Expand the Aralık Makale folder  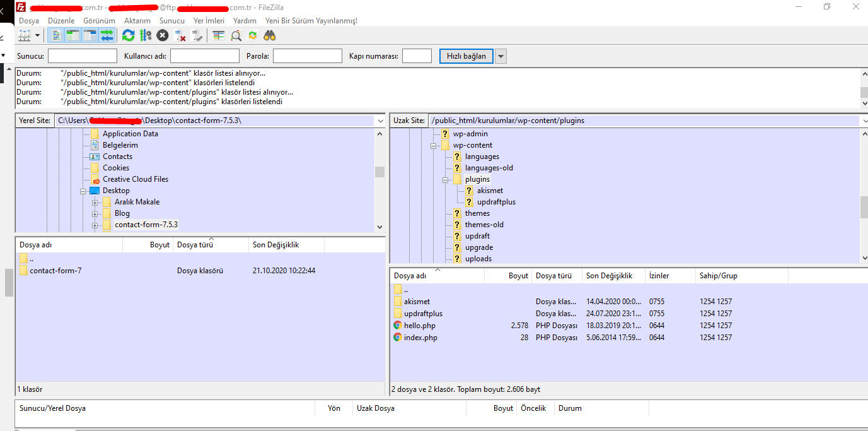(95, 202)
